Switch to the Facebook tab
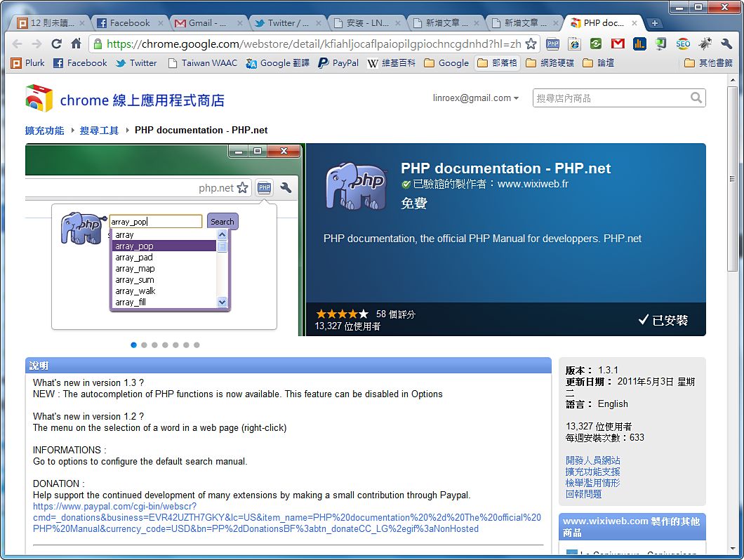 click(128, 22)
